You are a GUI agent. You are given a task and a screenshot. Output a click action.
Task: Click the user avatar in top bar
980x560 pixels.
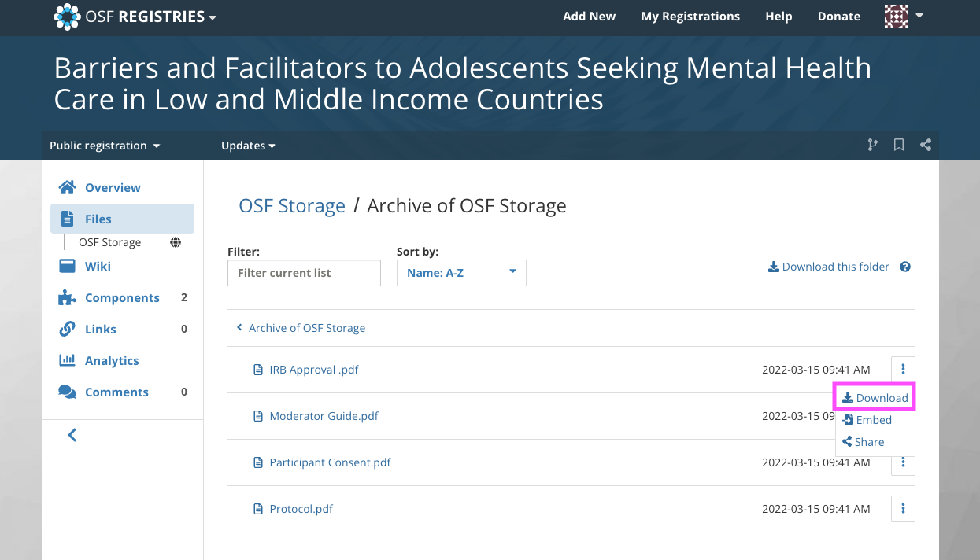coord(897,16)
